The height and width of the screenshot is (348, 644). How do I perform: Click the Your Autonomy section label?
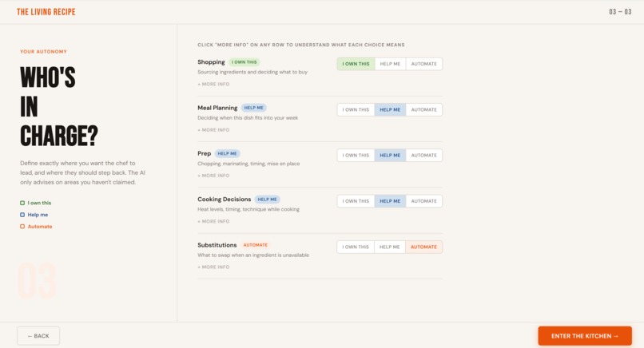(x=43, y=52)
